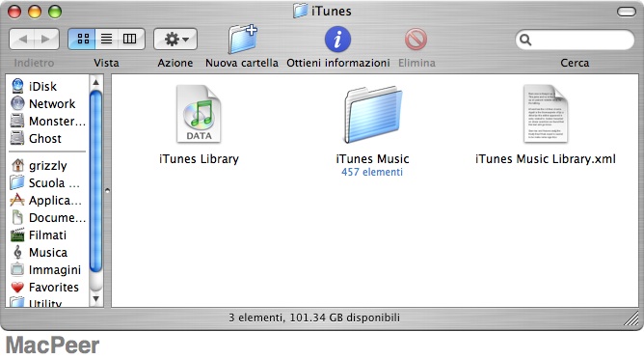This screenshot has width=644, height=359.
Task: Open Docume… folder in sidebar
Action: 48,217
